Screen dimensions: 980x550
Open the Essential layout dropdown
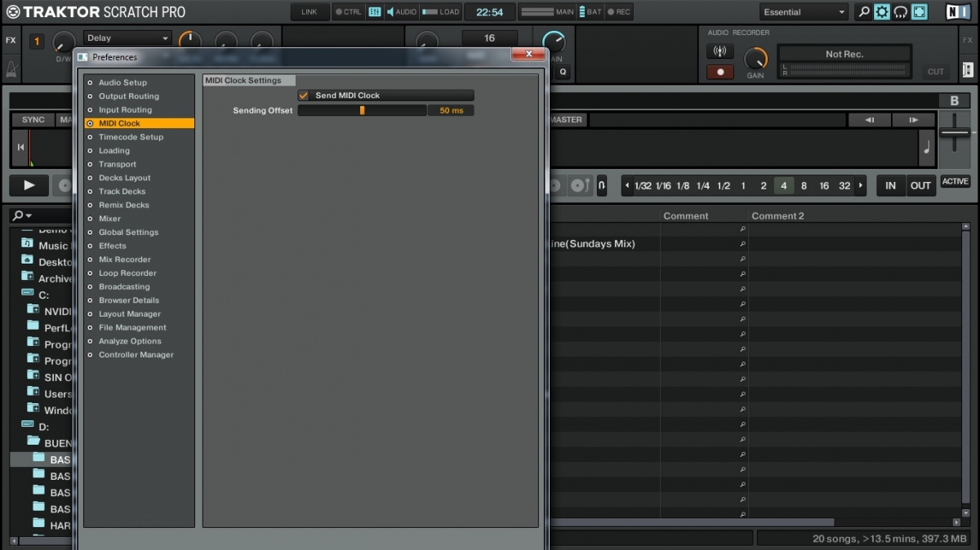pos(804,12)
